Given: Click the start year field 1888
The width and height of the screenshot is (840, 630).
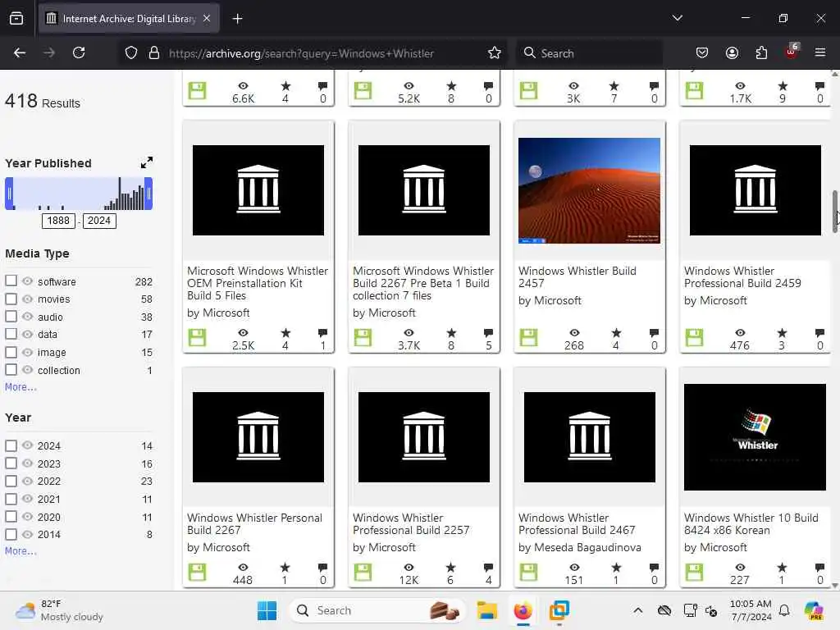Looking at the screenshot, I should (58, 221).
